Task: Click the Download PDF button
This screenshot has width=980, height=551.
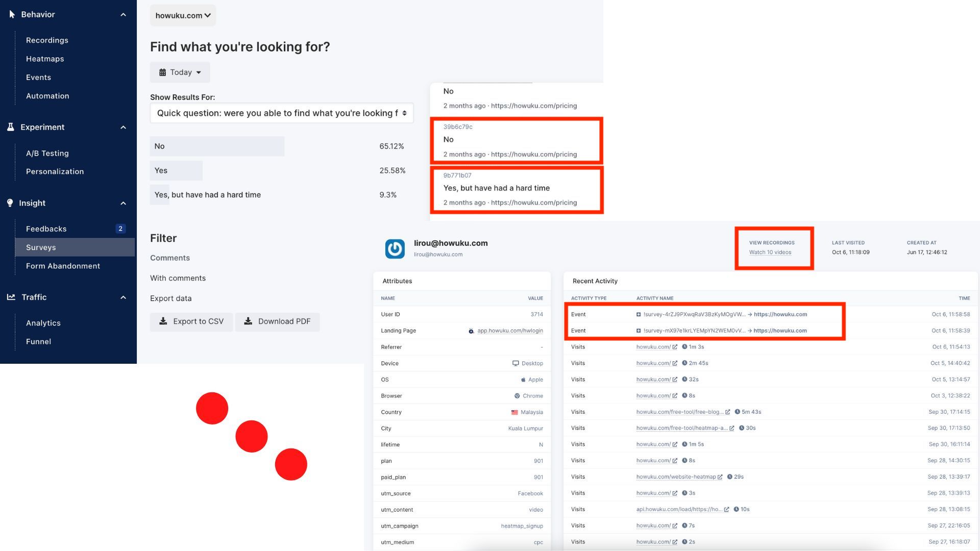Action: pos(277,321)
